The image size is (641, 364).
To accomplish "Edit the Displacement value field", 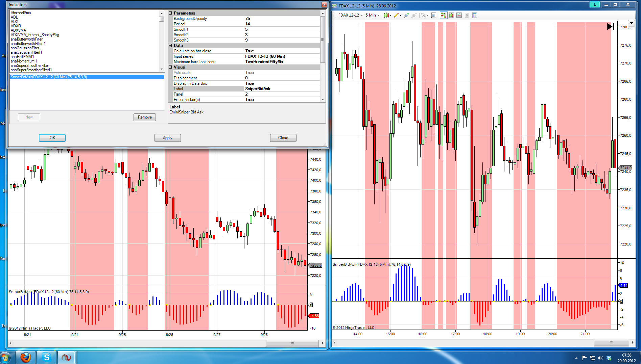I will point(282,78).
